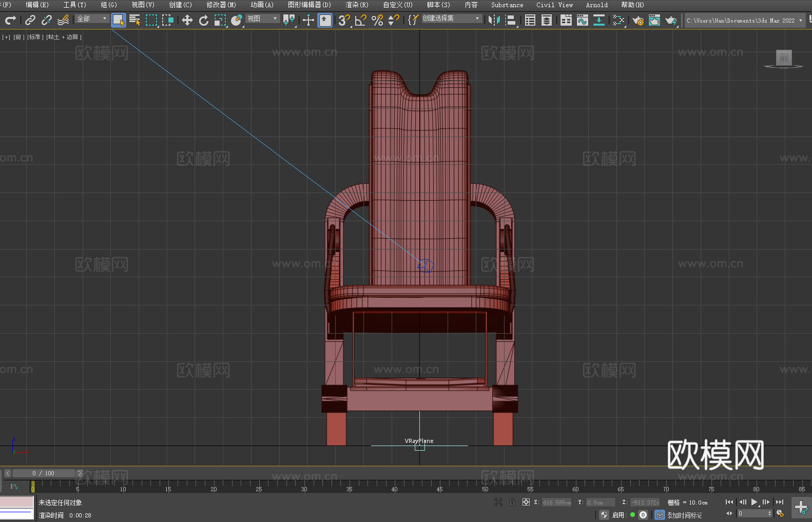Toggle the 3D Snaps button

tap(344, 20)
